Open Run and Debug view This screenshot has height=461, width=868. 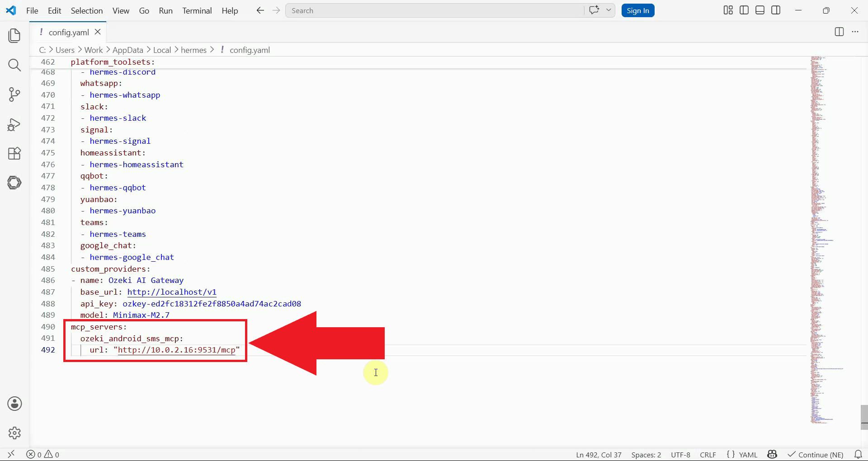[x=14, y=124]
